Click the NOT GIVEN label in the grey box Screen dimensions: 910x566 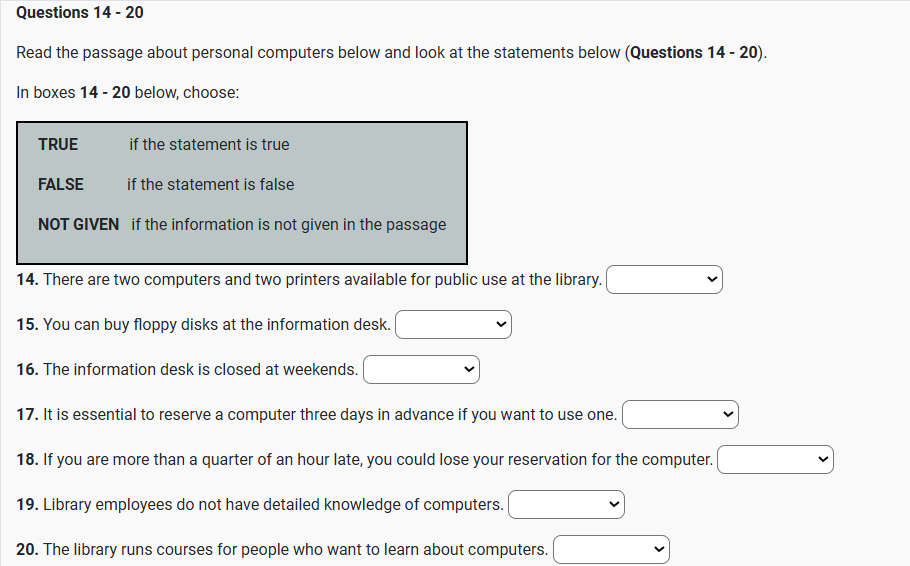coord(78,224)
